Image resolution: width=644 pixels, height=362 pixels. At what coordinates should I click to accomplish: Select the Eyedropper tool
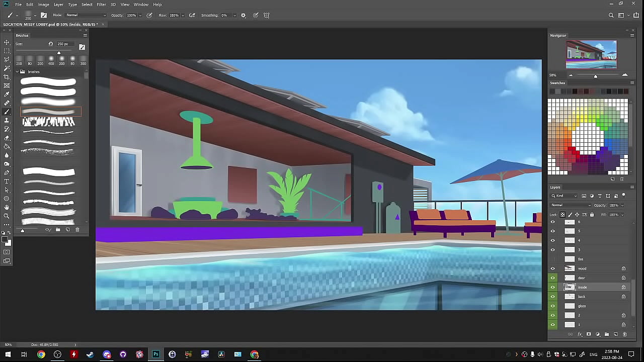point(7,94)
